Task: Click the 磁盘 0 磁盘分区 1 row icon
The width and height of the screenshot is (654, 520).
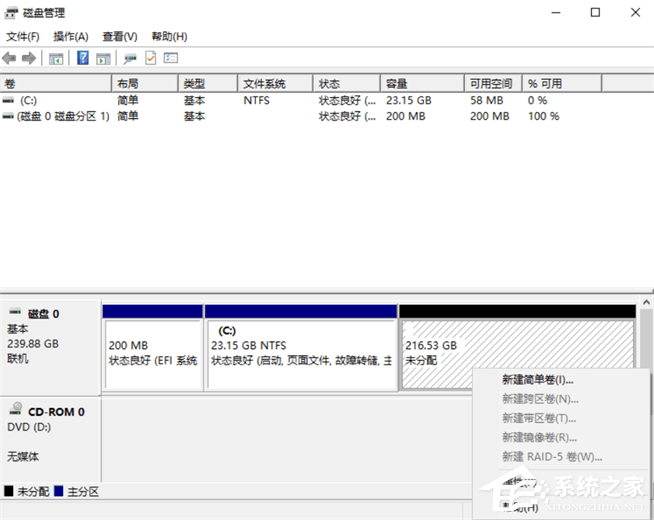Action: tap(8, 116)
